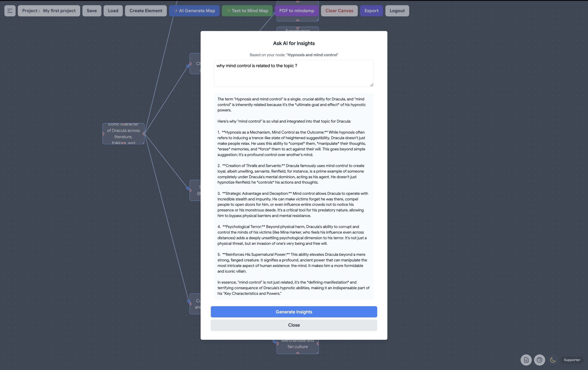Open PDF to mindamp tool

tap(297, 11)
